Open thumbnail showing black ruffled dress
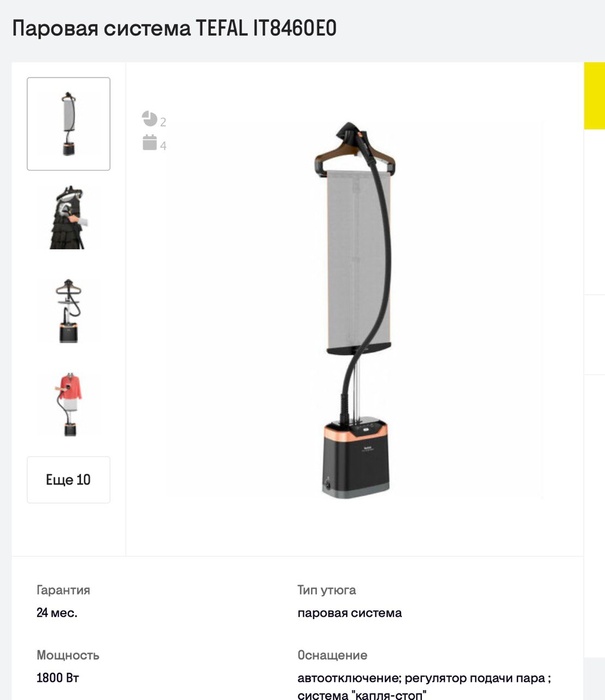 (x=69, y=217)
